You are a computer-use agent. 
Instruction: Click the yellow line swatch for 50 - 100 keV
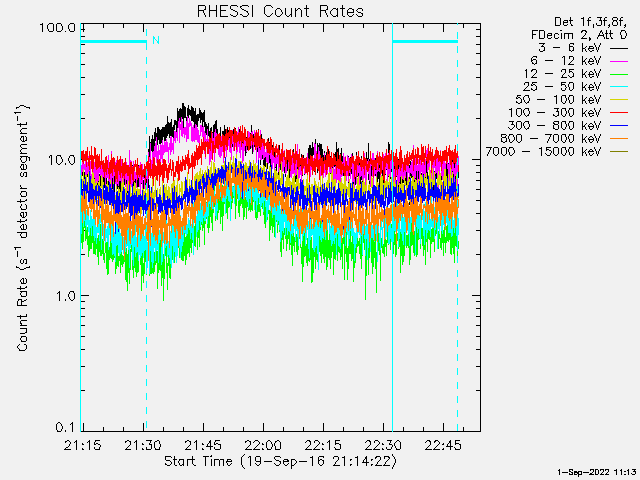coord(619,100)
